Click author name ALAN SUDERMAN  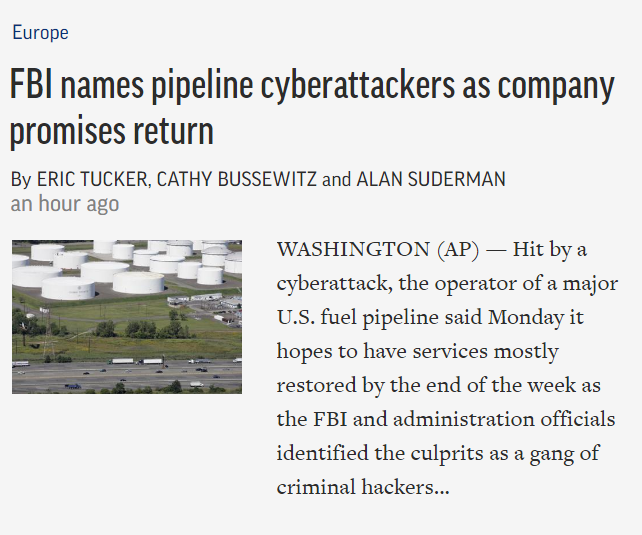(x=431, y=179)
